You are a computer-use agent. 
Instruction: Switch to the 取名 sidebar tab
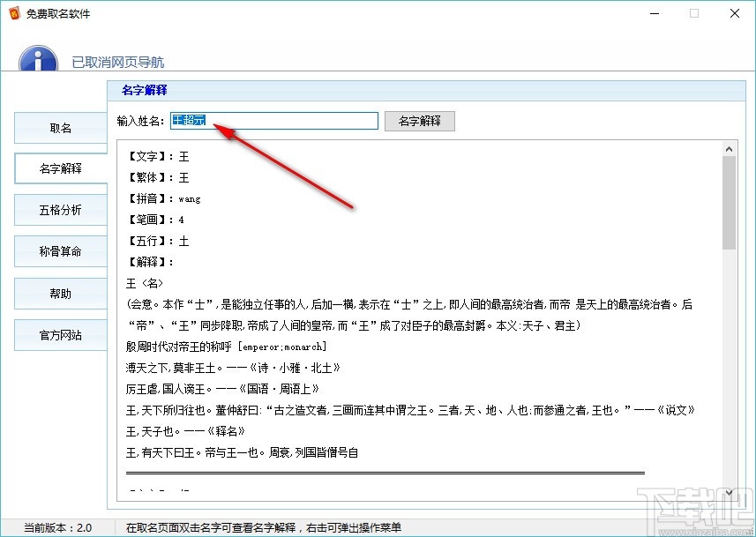59,128
